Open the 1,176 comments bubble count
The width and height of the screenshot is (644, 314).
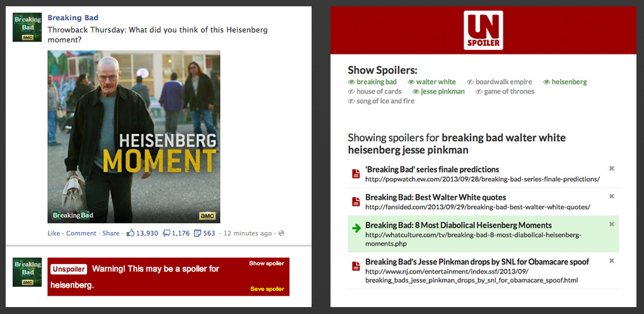click(x=177, y=233)
